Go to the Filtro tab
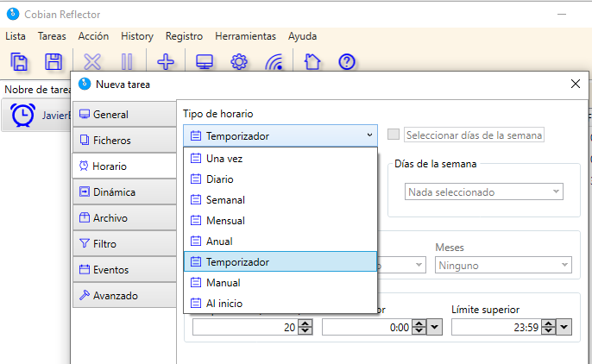592x364 pixels. point(124,243)
